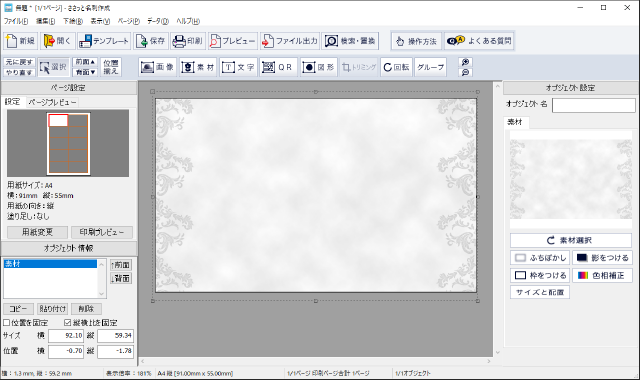Switch to the 設定 tab
Viewport: 640px width, 381px height.
12,102
